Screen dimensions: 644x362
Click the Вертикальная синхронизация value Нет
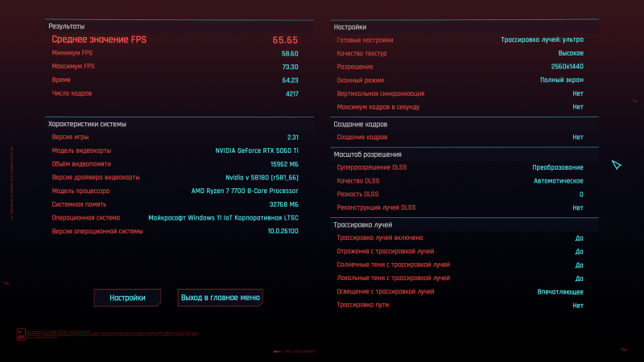[577, 93]
